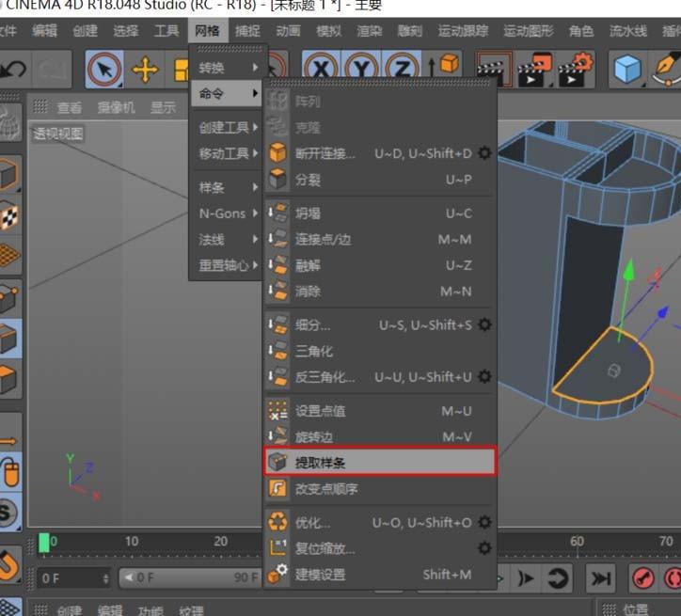The width and height of the screenshot is (681, 616).
Task: Expand the 法线 submenu
Action: point(227,239)
